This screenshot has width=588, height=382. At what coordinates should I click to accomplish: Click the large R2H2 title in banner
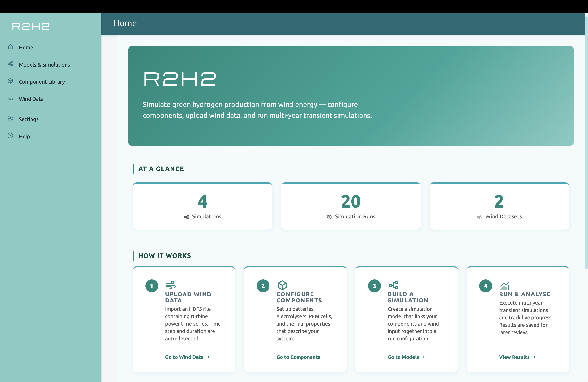pyautogui.click(x=180, y=79)
